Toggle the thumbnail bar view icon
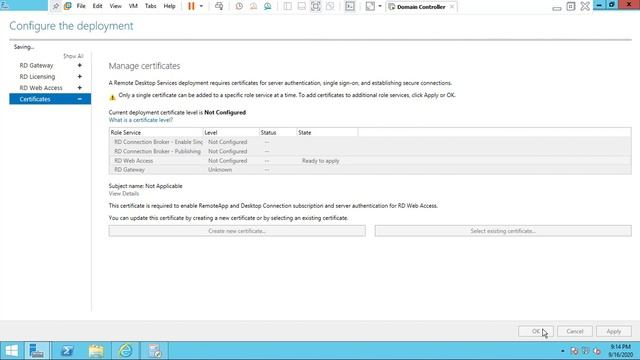 pos(302,6)
